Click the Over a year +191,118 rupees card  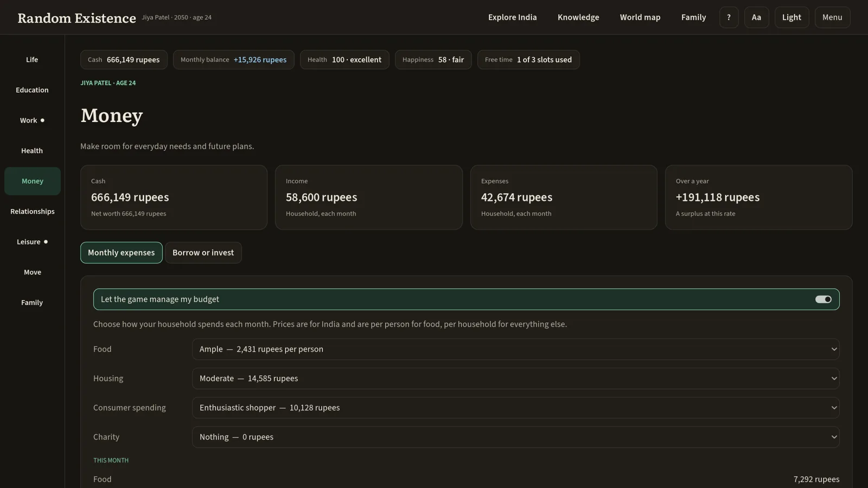pos(758,197)
